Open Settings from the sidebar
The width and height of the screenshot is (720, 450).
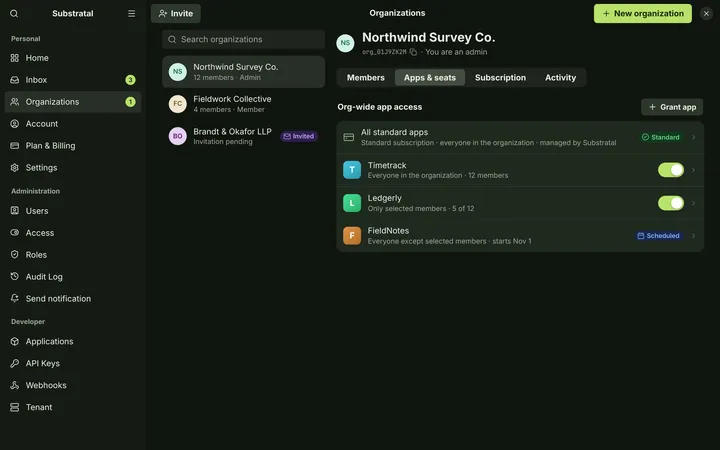[x=73, y=168]
